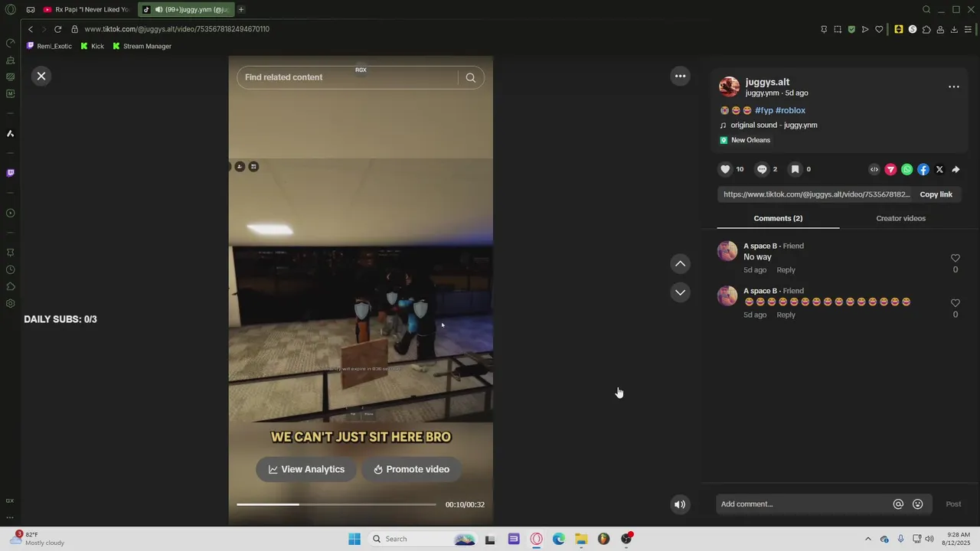This screenshot has height=551, width=980.
Task: Switch to Creator videos tab
Action: tap(900, 218)
